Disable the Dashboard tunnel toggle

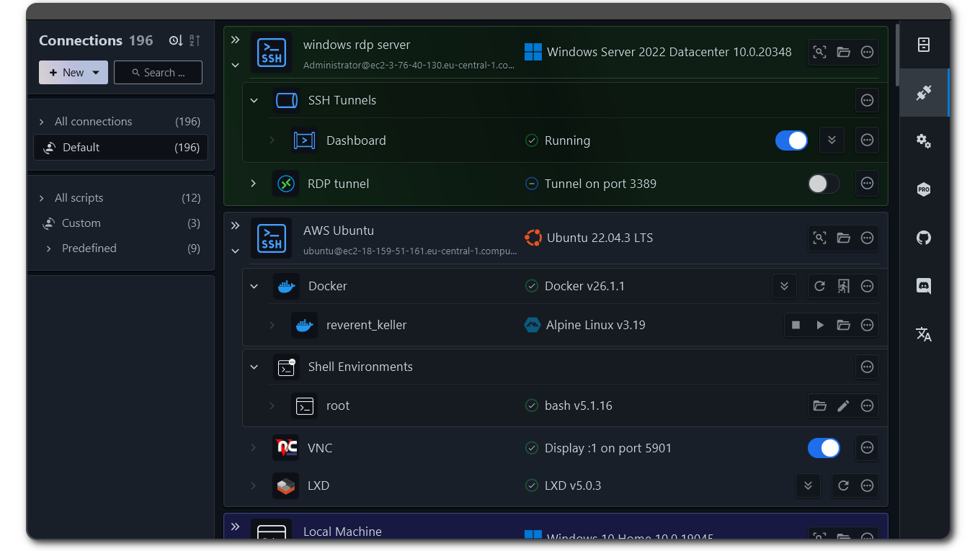coord(791,140)
